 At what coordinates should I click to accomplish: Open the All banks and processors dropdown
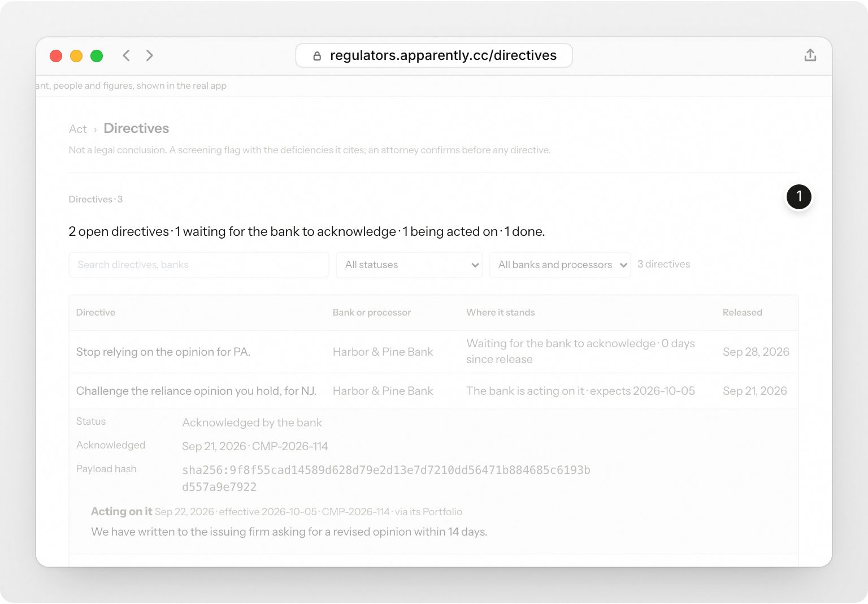560,265
